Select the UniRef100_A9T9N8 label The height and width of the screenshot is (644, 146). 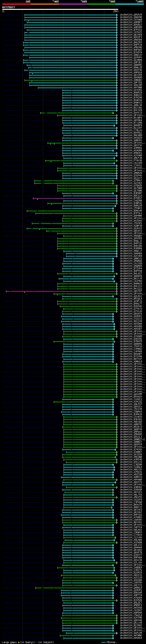[131, 88]
